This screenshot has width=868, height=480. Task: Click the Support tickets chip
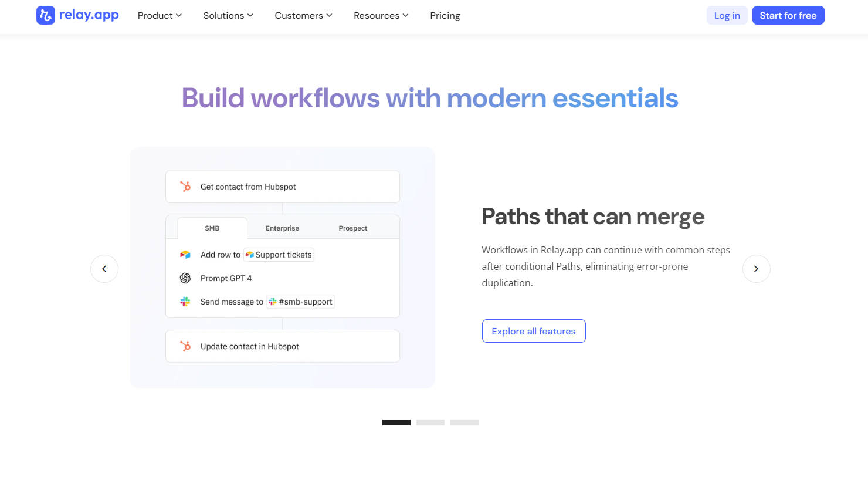tap(279, 255)
